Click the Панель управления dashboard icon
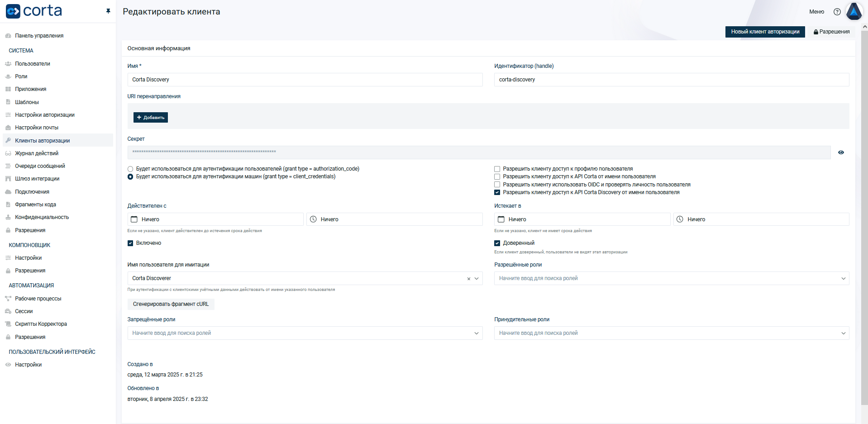This screenshot has width=868, height=424. pos(8,36)
